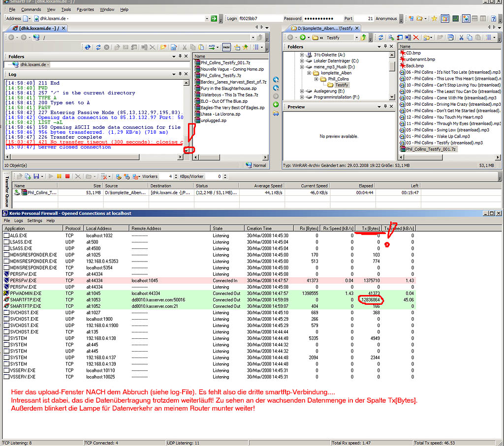This screenshot has width=504, height=446.
Task: Pause the transfer queue with pause icon
Action: coord(59,176)
